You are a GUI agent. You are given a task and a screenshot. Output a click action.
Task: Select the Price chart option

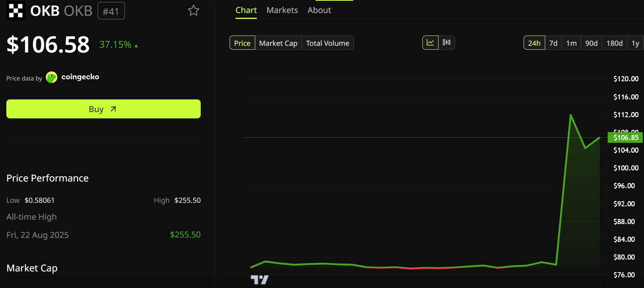(242, 43)
